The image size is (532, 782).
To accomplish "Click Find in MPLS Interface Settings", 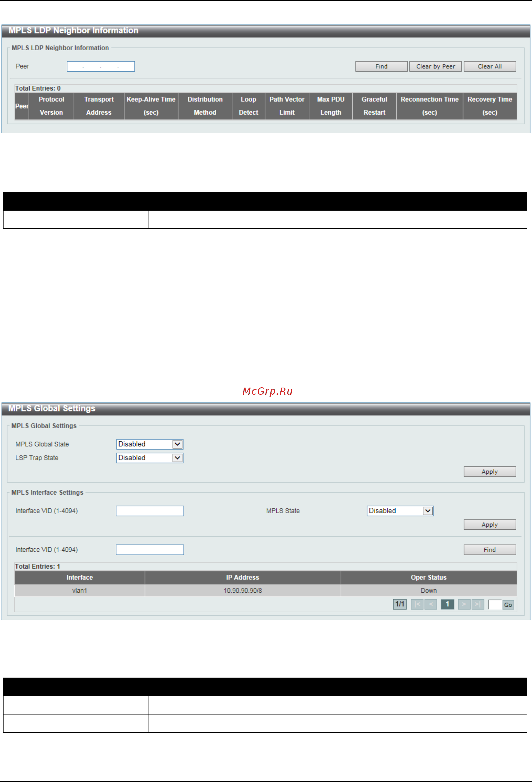I will click(x=490, y=550).
